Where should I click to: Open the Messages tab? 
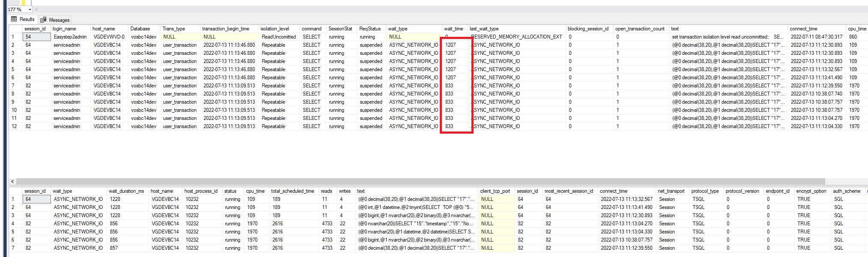59,20
